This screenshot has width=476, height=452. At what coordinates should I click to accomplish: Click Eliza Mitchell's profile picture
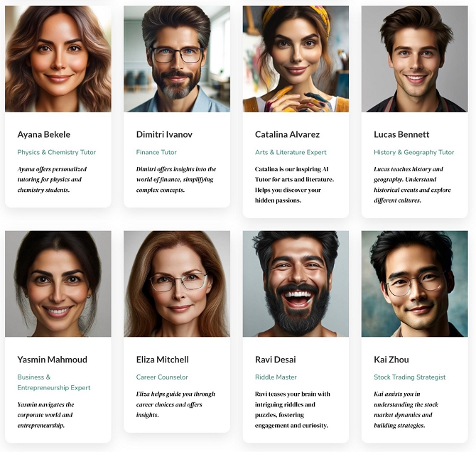177,284
